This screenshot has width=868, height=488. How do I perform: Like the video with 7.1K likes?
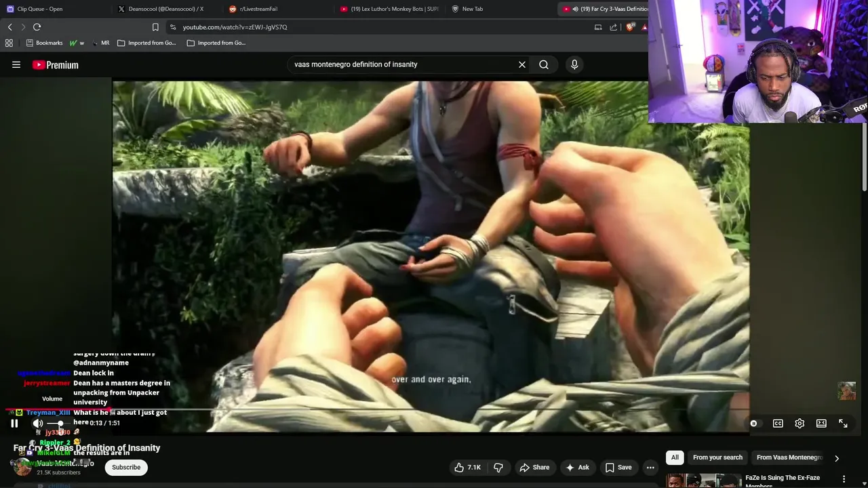(468, 467)
